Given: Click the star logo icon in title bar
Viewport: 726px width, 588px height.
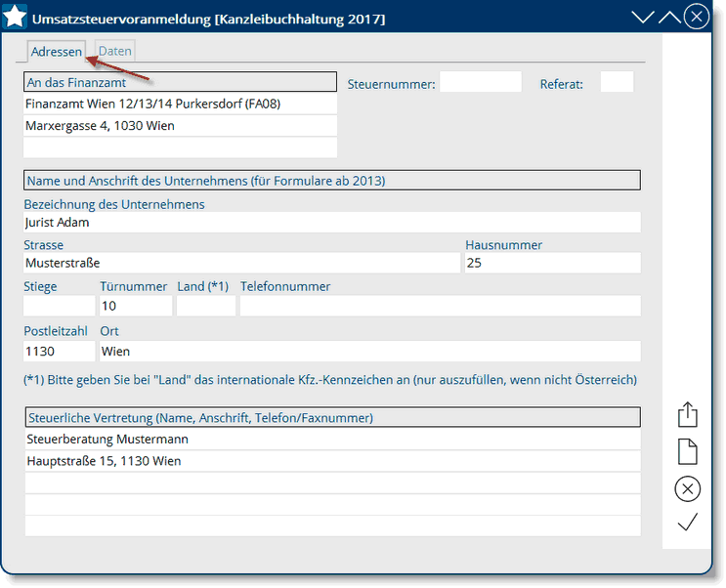Looking at the screenshot, I should 16,17.
